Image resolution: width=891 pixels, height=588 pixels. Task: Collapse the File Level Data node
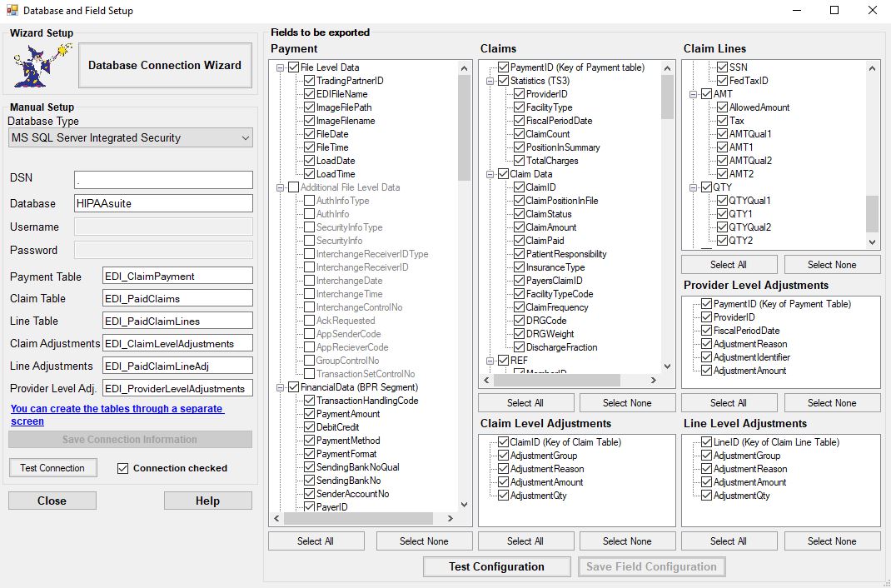coord(280,67)
